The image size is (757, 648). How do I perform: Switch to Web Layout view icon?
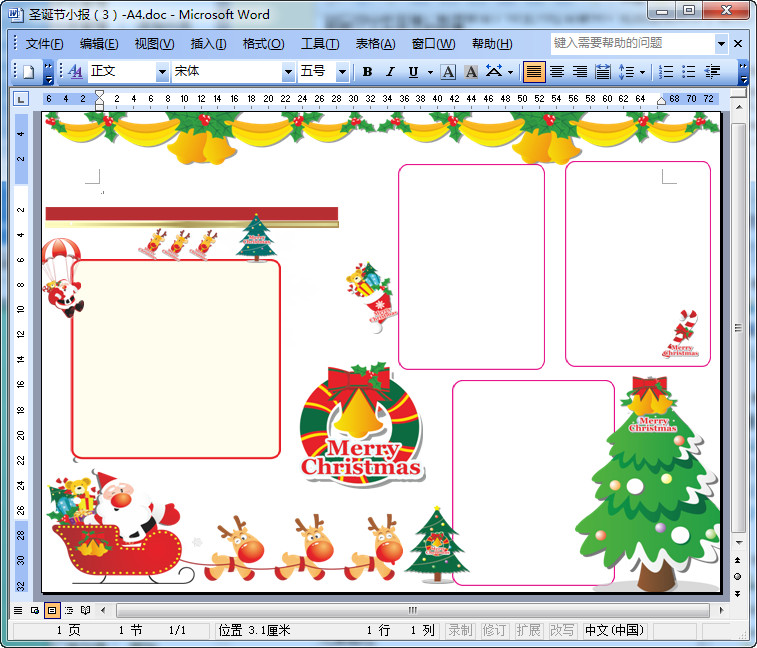pyautogui.click(x=35, y=610)
